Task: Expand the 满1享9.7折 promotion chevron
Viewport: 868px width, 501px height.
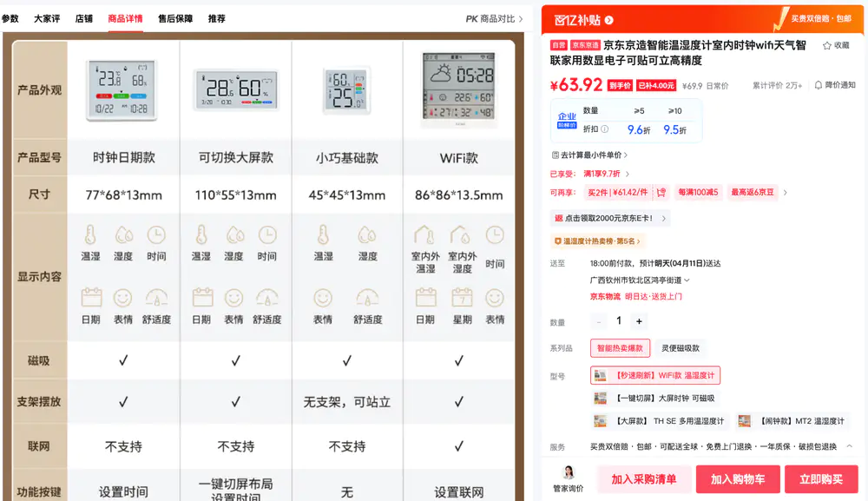Action: 628,174
